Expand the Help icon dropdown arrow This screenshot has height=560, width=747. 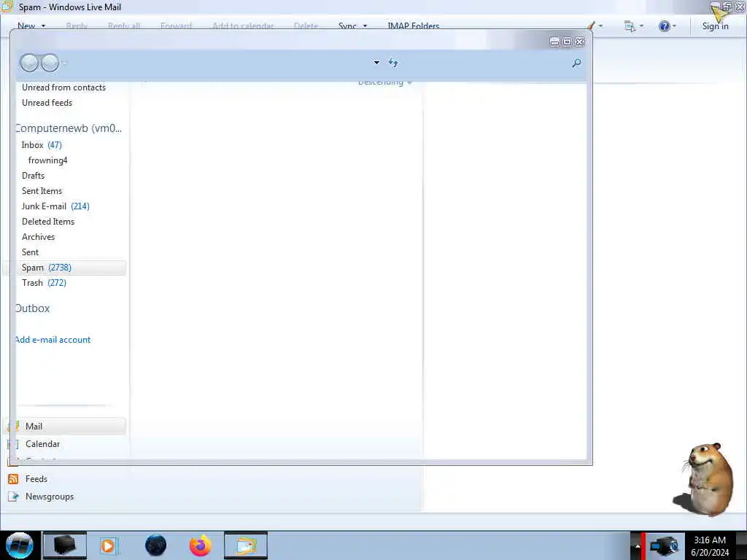click(674, 26)
